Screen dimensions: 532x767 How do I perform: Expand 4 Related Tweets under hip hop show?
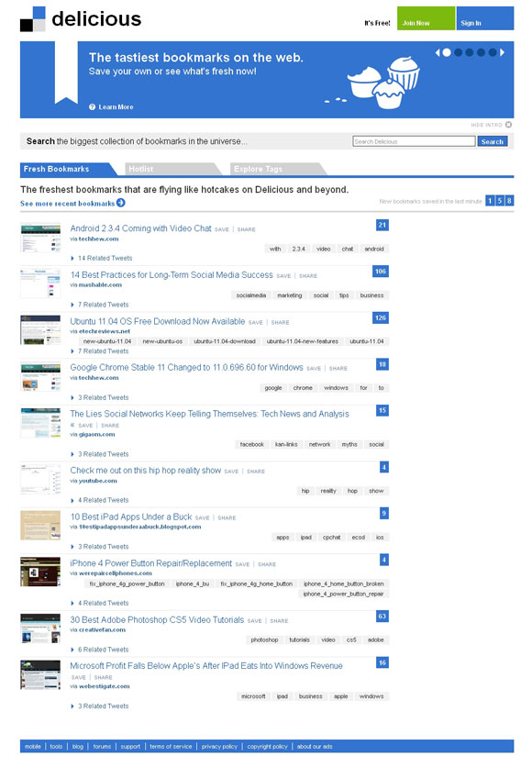[x=100, y=500]
